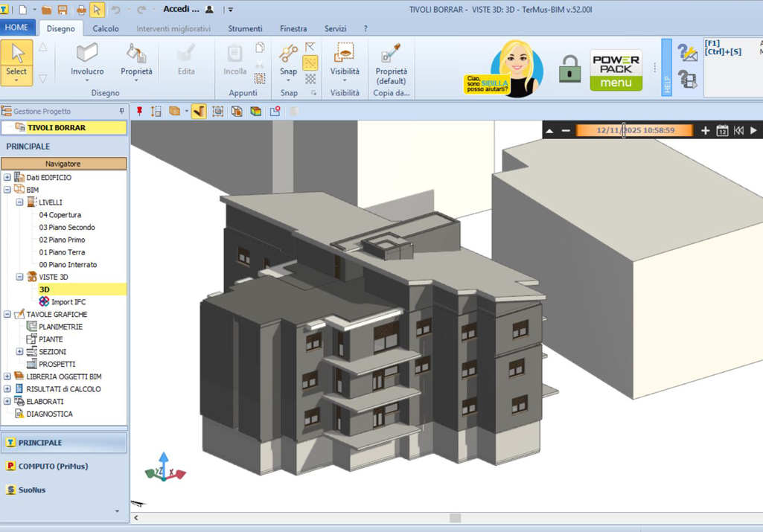Collapse the LIVELLI tree node
The image size is (763, 532).
pyautogui.click(x=19, y=202)
